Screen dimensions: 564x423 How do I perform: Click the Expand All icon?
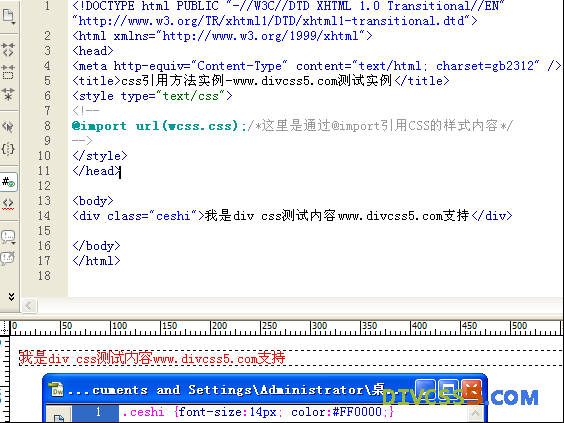[8, 94]
